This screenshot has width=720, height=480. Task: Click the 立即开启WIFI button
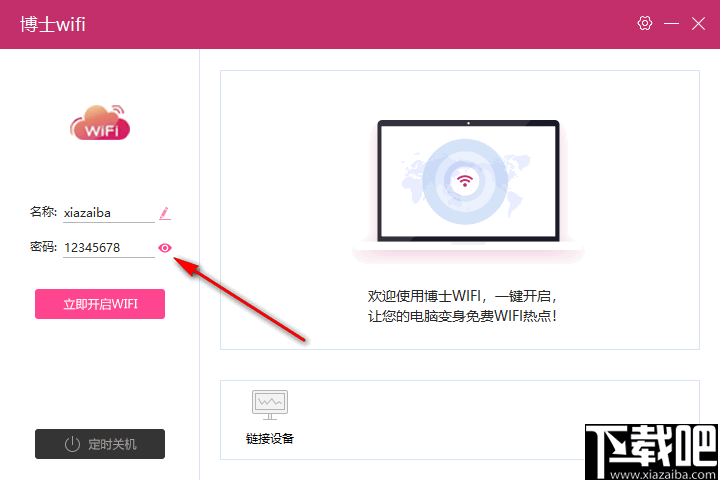[100, 304]
